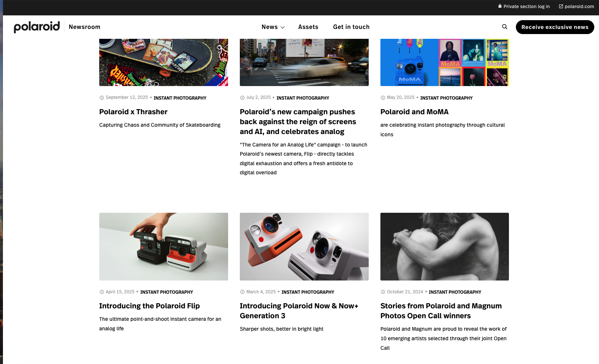Open the Newsroom label link
Image resolution: width=599 pixels, height=364 pixels.
pyautogui.click(x=85, y=27)
